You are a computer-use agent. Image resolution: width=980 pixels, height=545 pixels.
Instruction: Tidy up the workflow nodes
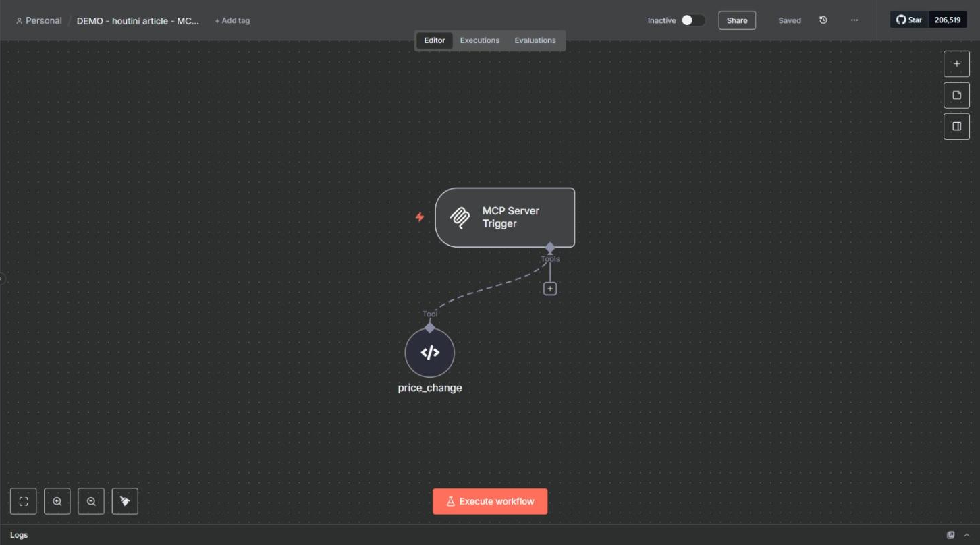pos(125,501)
